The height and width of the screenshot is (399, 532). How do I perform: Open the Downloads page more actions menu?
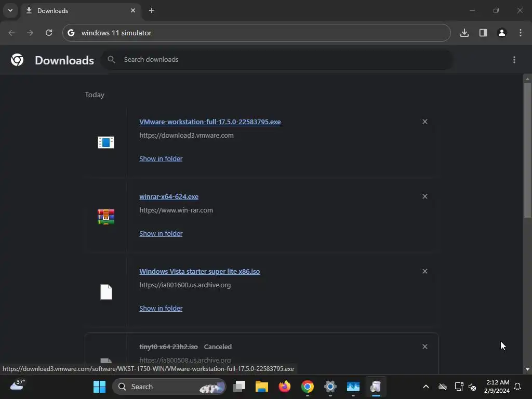click(x=514, y=60)
